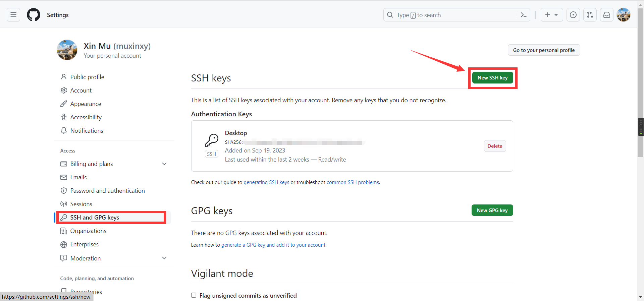644x301 pixels.
Task: Expand the Moderation section
Action: [164, 258]
